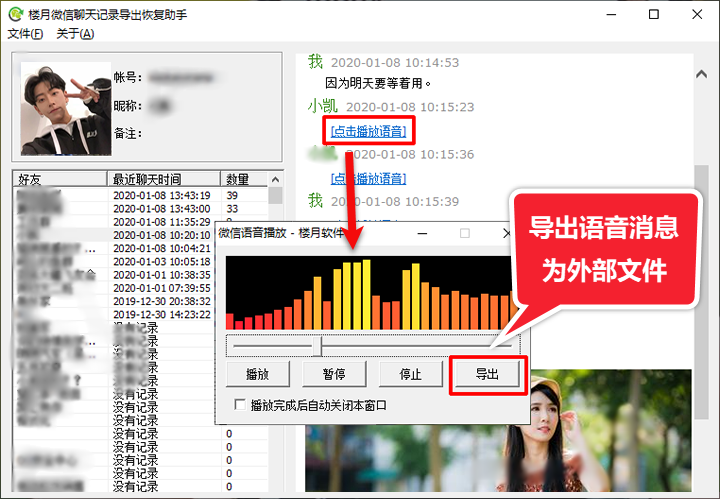Play the voice message sent at 10:15:36
The image size is (720, 499).
coord(368,178)
